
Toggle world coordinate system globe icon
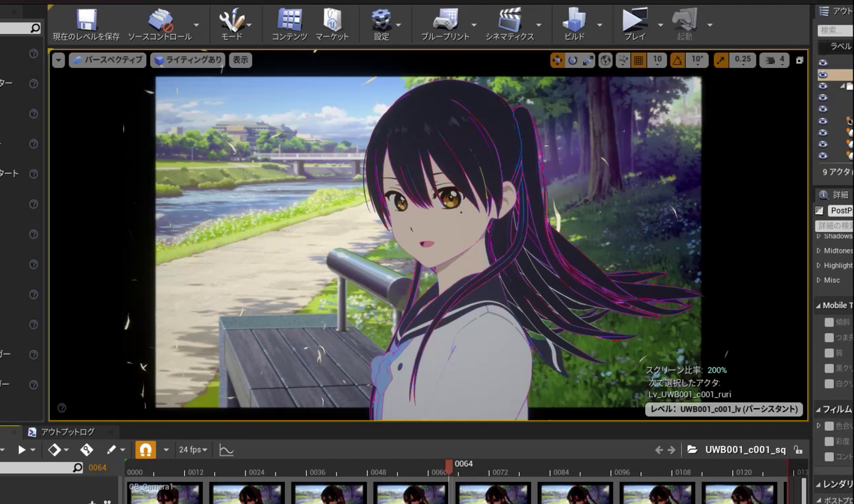[x=606, y=60]
